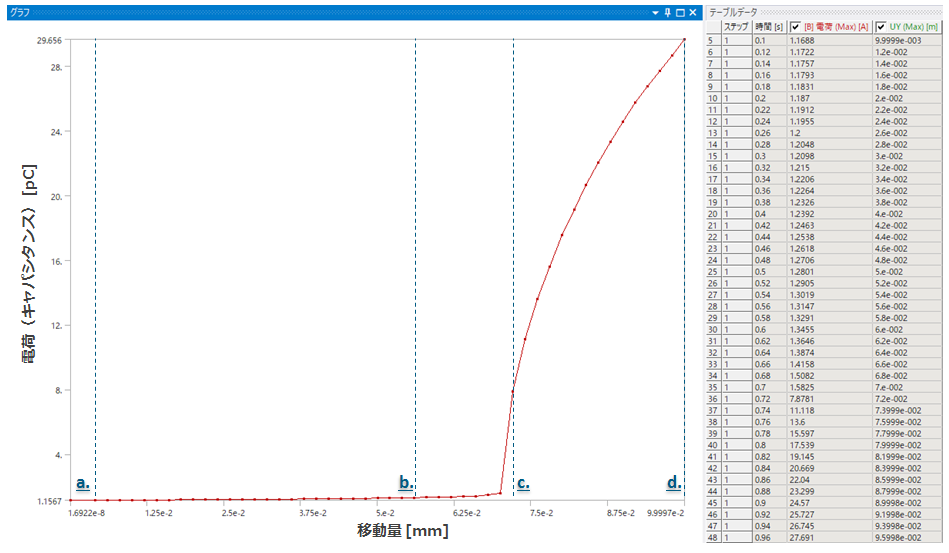
Task: Select the ステップ column header
Action: (x=737, y=27)
